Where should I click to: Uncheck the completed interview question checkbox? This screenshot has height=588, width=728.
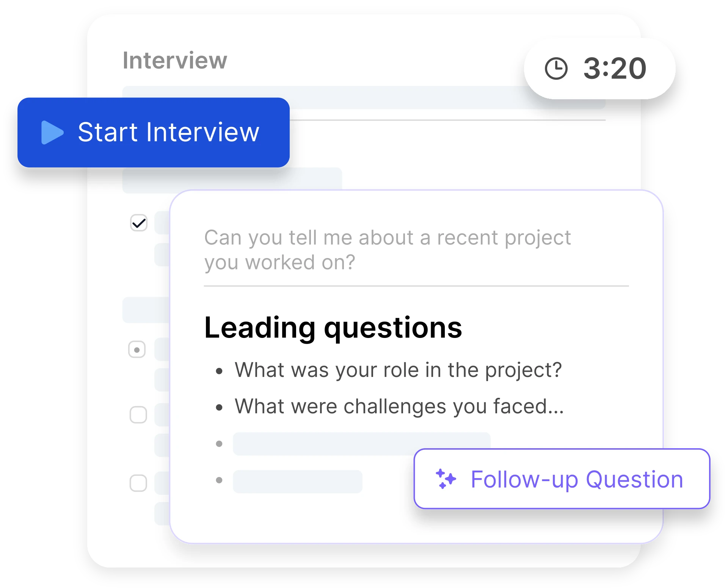click(x=138, y=224)
